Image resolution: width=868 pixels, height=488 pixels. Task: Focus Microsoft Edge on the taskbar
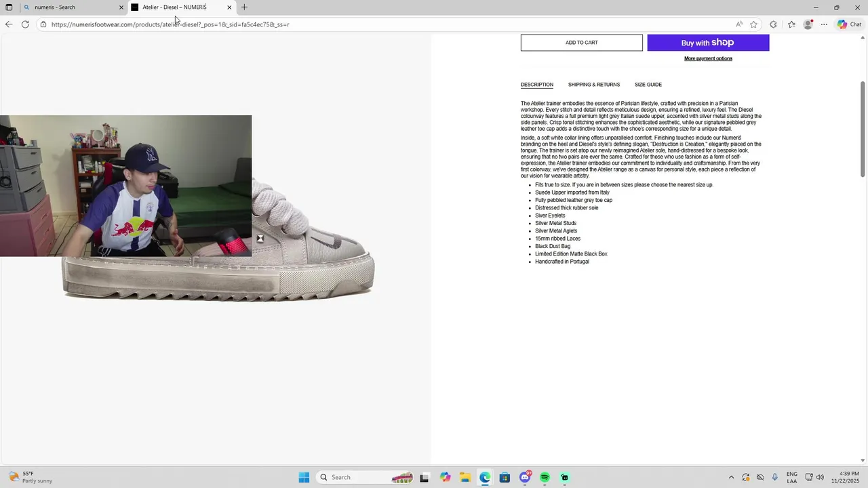point(485,477)
